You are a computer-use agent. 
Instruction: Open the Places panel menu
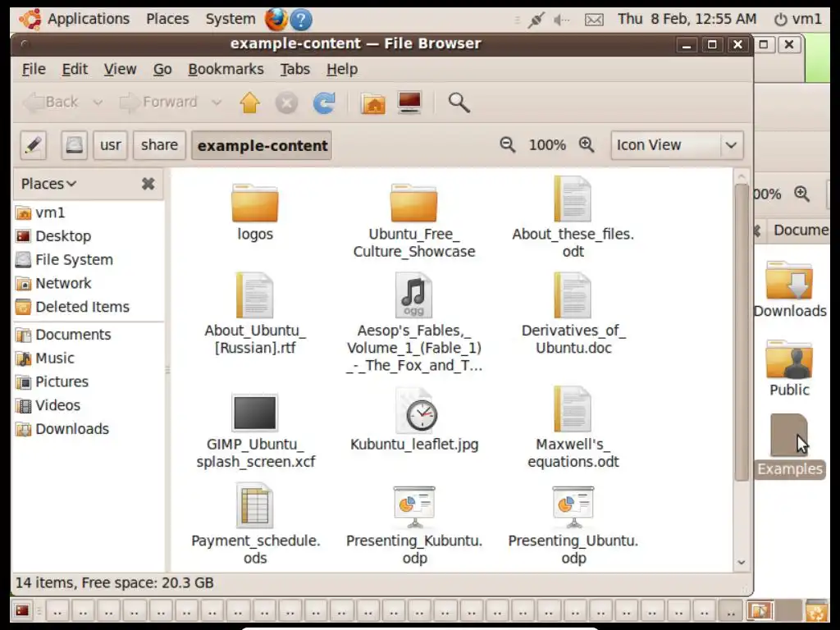tap(167, 20)
